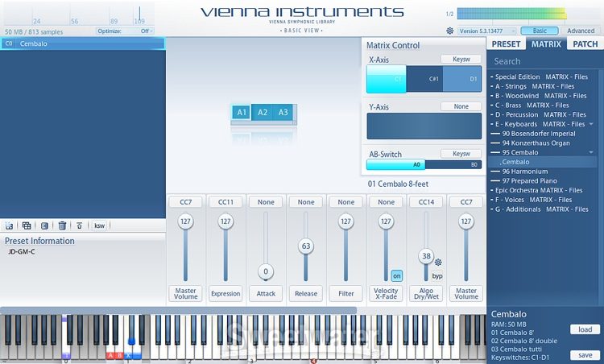Switch to Basic view
This screenshot has width=604, height=364.
coord(540,31)
